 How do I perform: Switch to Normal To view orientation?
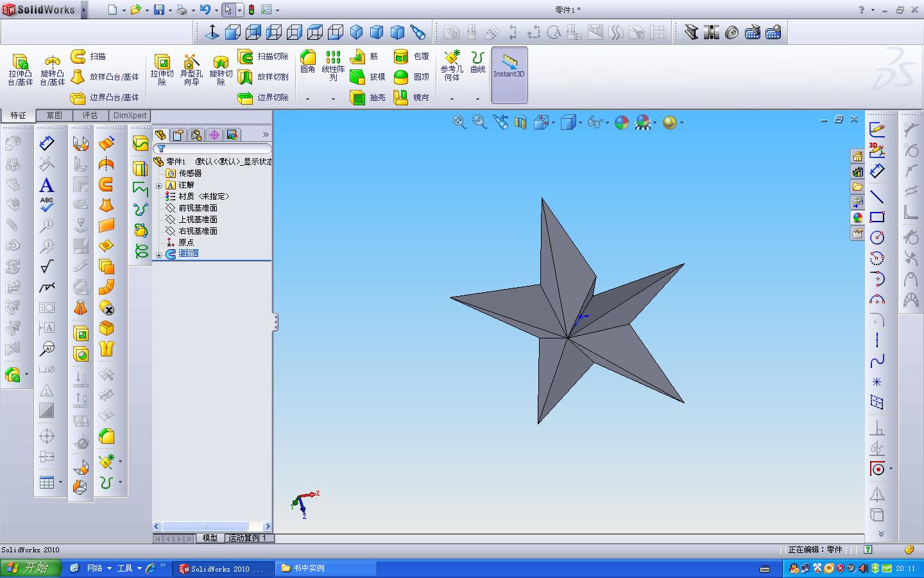point(212,32)
